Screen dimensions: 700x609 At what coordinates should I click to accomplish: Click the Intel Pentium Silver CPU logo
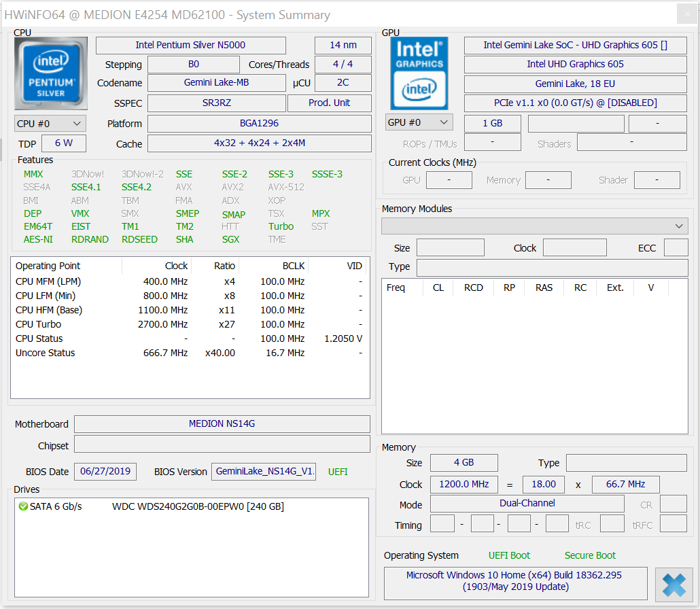[x=51, y=73]
